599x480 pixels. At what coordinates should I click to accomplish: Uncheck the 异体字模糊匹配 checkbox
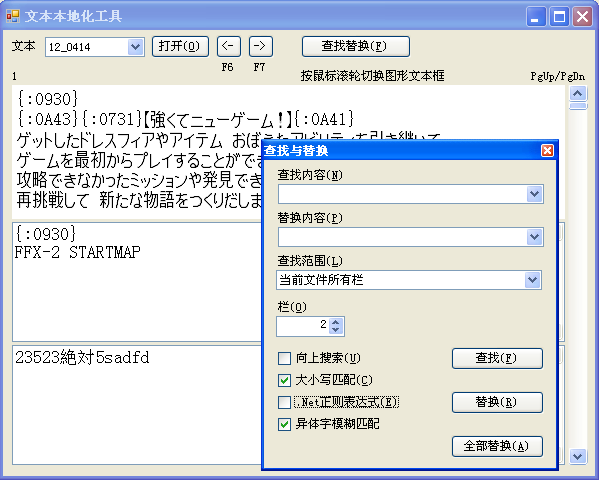[284, 424]
